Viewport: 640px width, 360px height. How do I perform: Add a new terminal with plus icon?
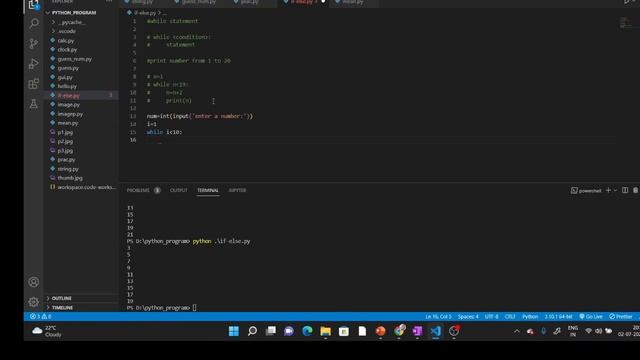[608, 190]
